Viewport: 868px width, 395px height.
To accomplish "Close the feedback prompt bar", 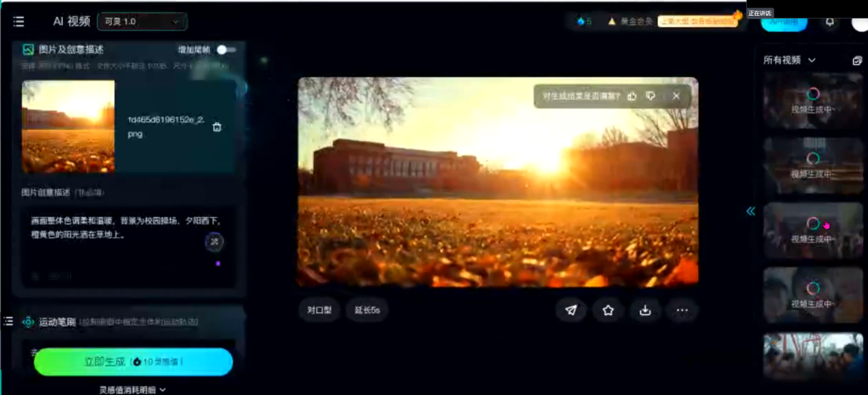I will pos(676,97).
